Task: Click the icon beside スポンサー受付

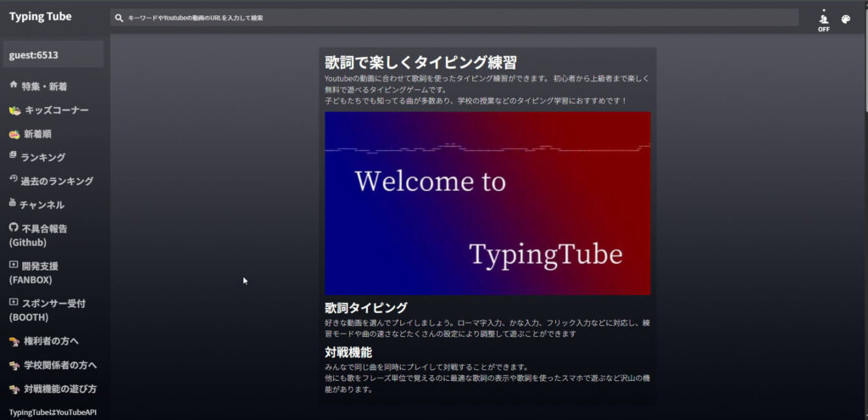Action: [x=14, y=302]
